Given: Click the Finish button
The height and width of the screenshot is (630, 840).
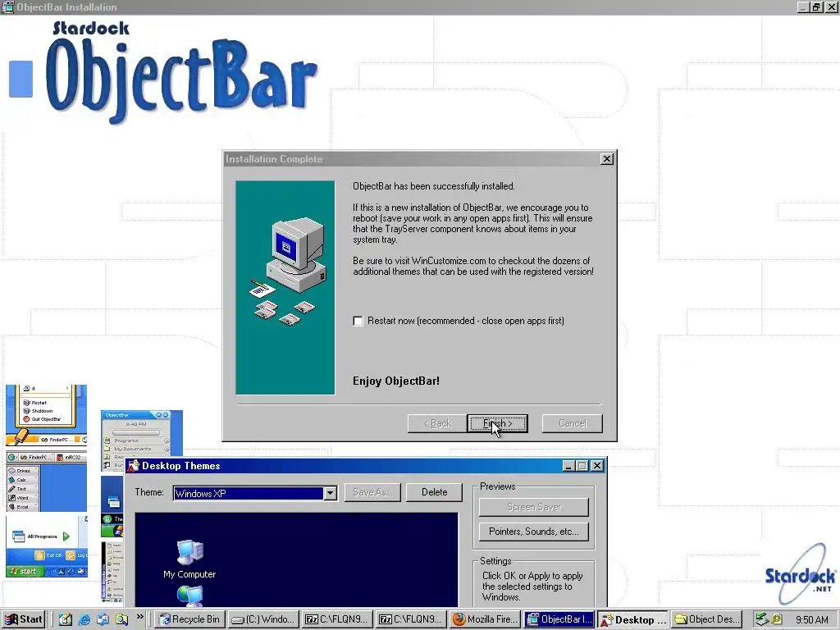Looking at the screenshot, I should click(497, 423).
